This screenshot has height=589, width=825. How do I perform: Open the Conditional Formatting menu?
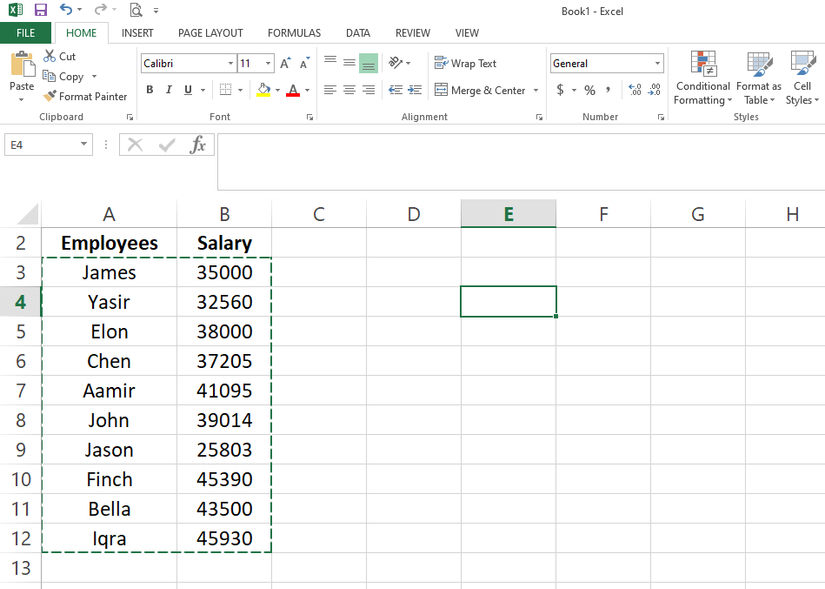(x=702, y=79)
